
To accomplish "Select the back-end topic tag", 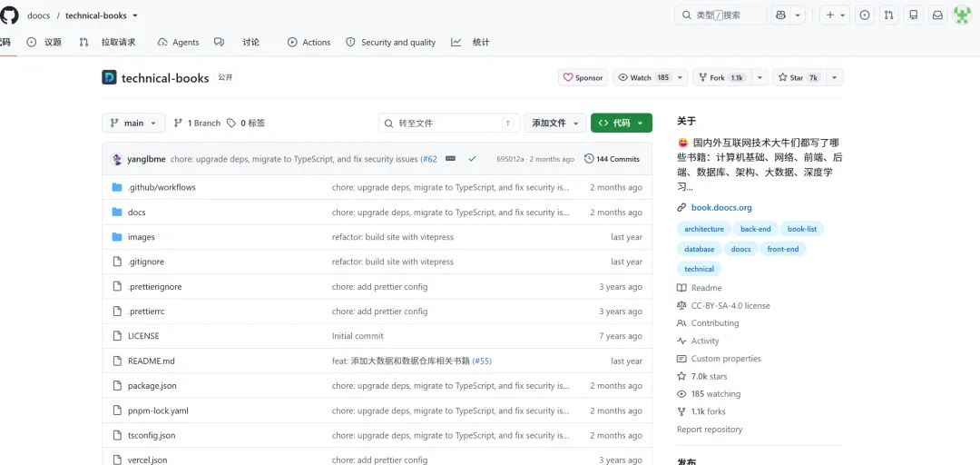I will 756,229.
